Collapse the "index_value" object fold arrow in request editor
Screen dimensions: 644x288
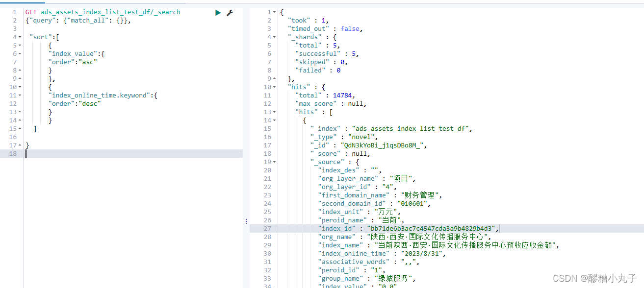point(19,54)
